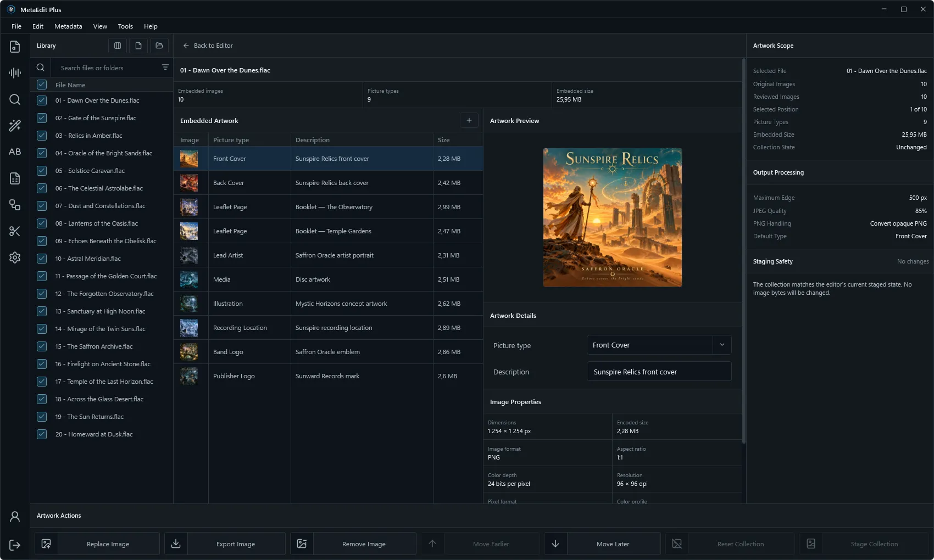
Task: Click the Sunspire Relics artwork preview
Action: (x=613, y=217)
